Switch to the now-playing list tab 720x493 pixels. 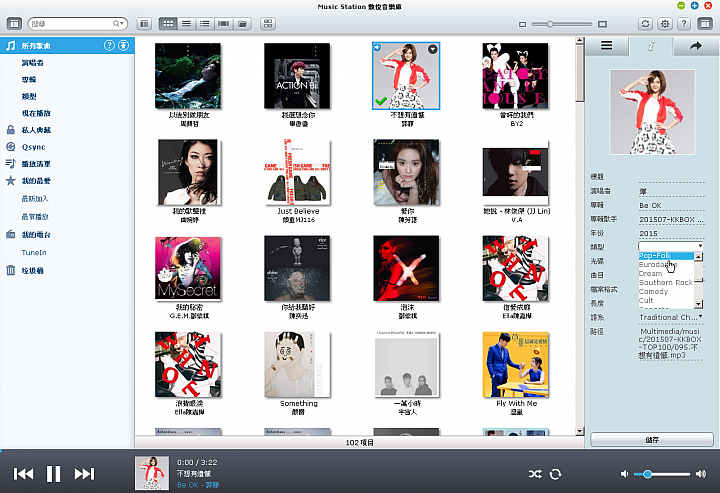pyautogui.click(x=607, y=46)
